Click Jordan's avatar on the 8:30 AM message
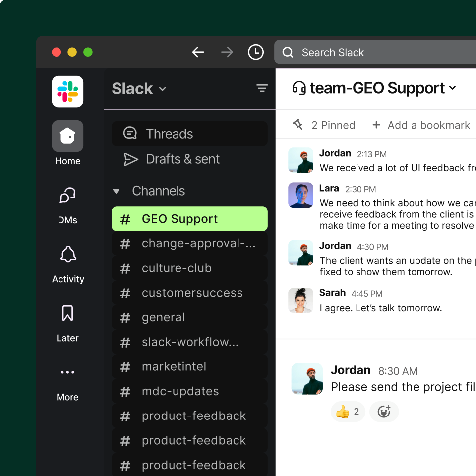This screenshot has height=476, width=476. coord(307,378)
